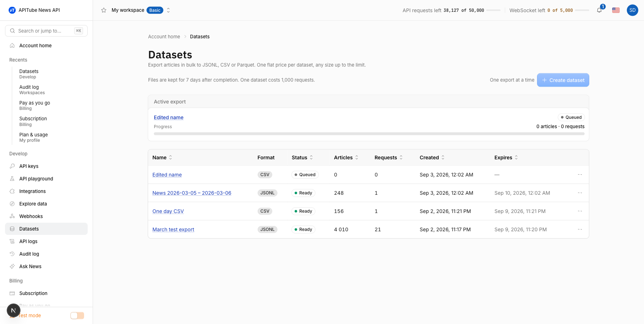The image size is (644, 324).
Task: Click the API requests left usage bar
Action: click(x=493, y=10)
